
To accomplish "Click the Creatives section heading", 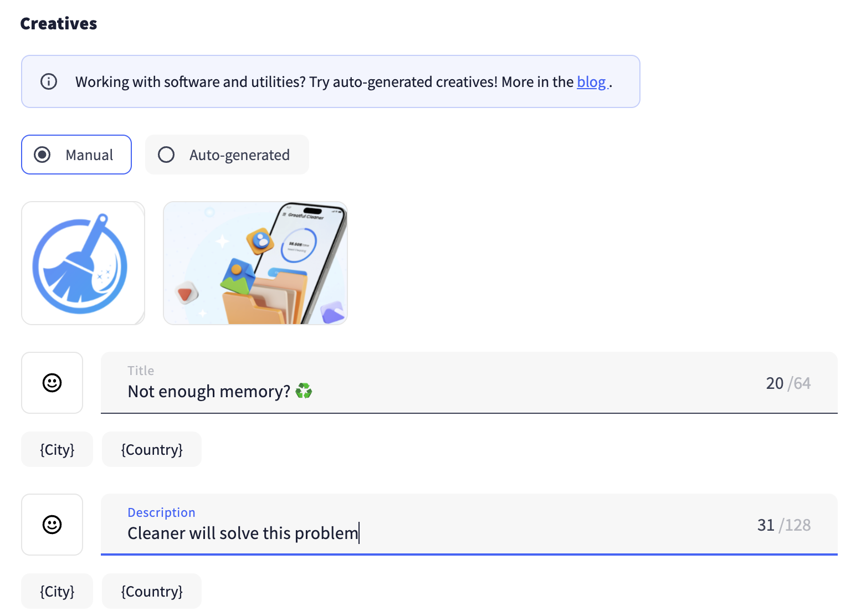I will point(59,24).
